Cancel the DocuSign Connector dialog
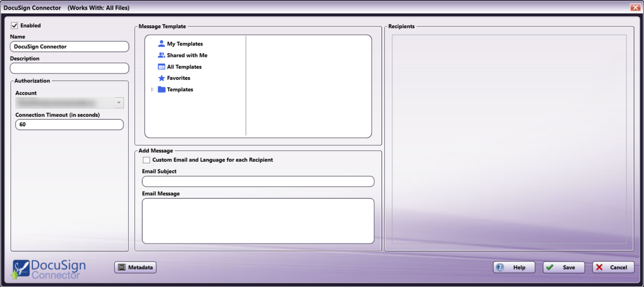Screen dimensions: 644x287 (x=613, y=267)
